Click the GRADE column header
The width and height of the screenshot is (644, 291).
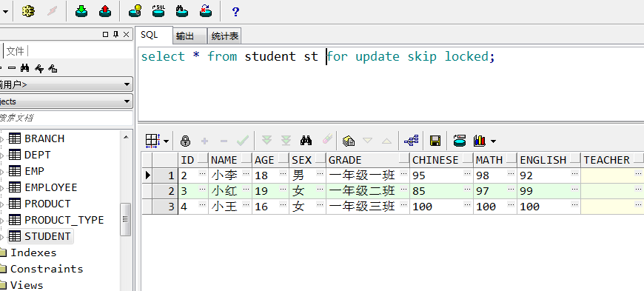tap(368, 159)
